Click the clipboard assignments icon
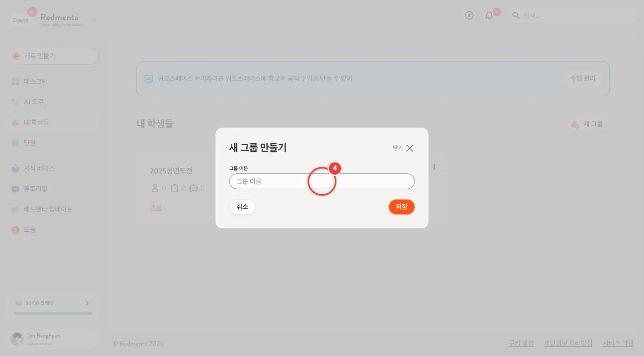The height and width of the screenshot is (356, 644). coord(174,188)
